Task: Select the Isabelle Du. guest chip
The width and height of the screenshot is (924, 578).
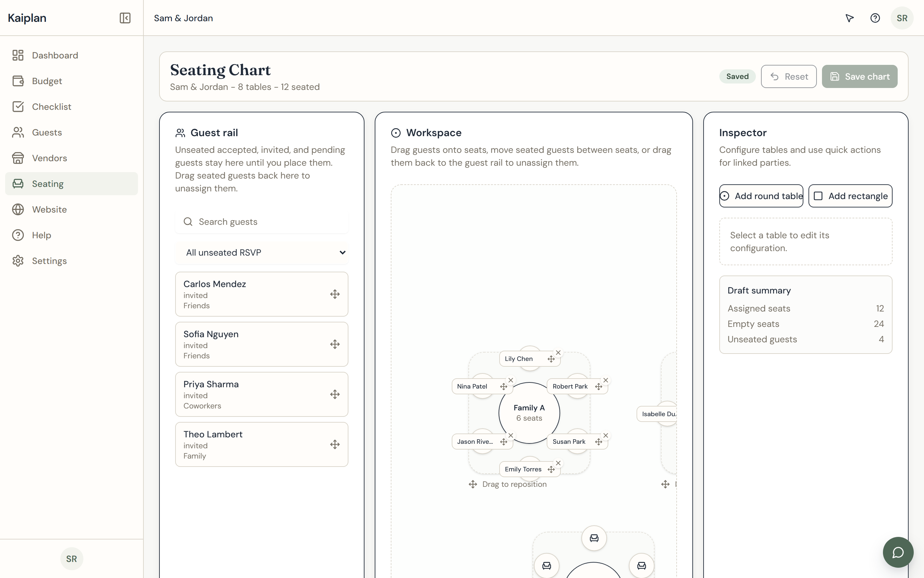Action: (657, 414)
